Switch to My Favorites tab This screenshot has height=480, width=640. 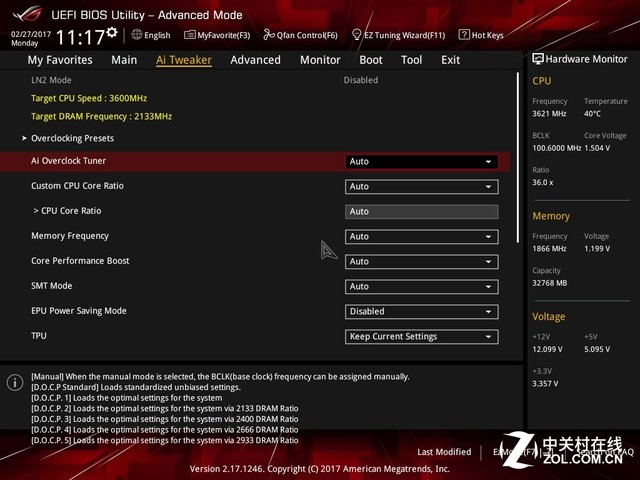pos(60,60)
